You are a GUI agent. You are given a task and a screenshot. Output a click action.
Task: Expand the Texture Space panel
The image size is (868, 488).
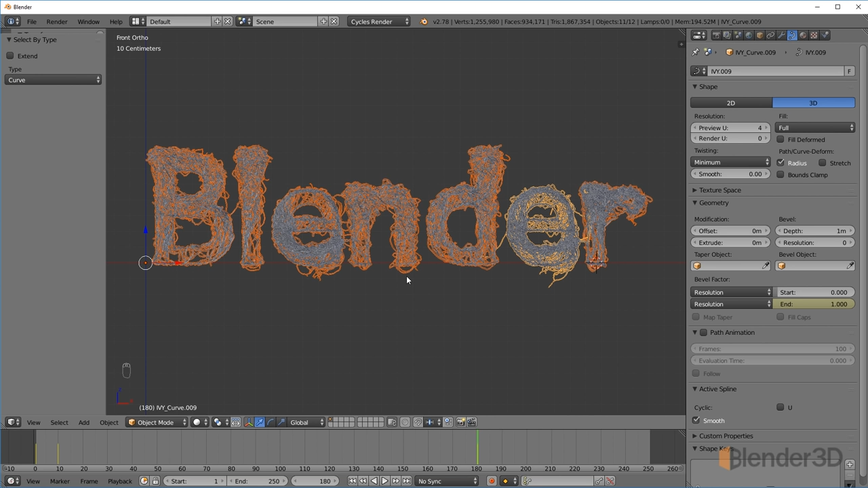pyautogui.click(x=719, y=190)
